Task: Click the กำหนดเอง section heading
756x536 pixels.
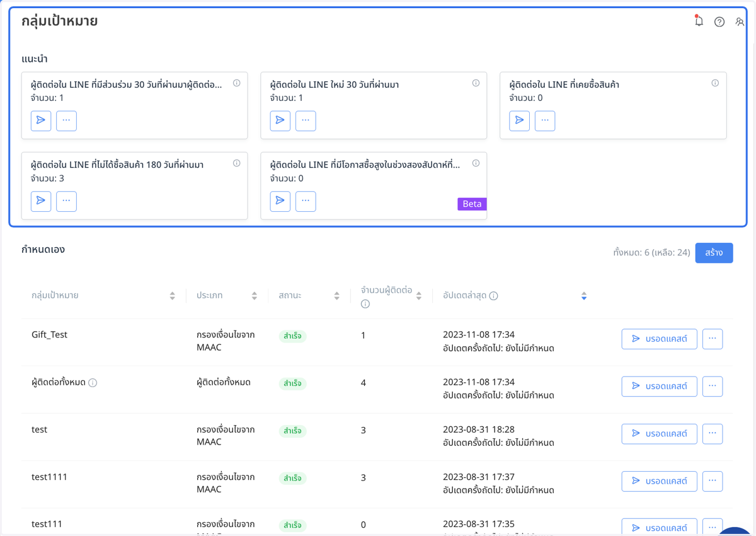Action: [43, 249]
